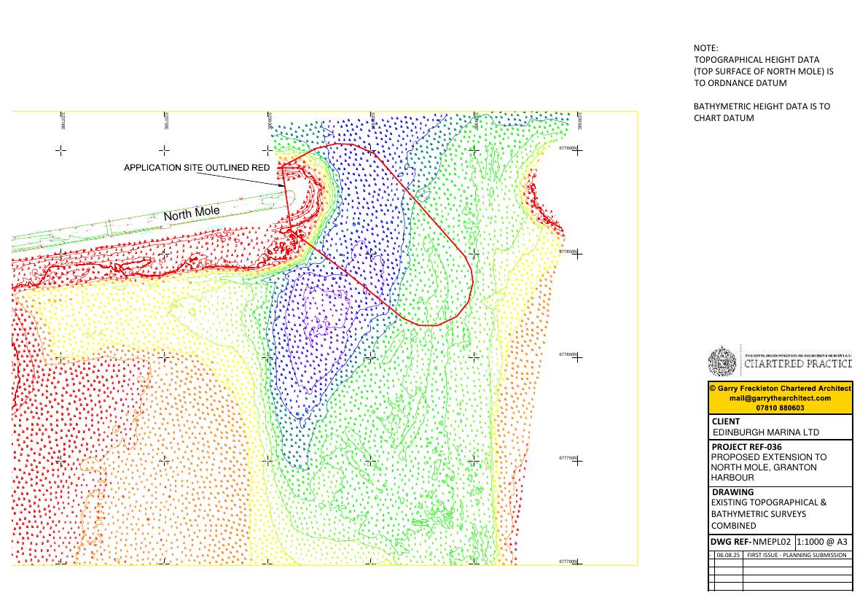Viewport: 868px width, 614px height.
Task: Click the NOTE heading above the datum text
Action: tap(705, 48)
